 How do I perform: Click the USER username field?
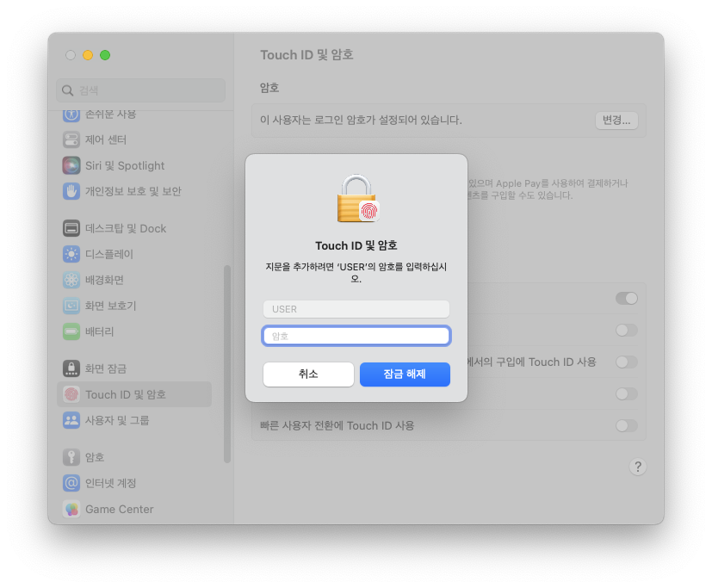click(x=356, y=309)
